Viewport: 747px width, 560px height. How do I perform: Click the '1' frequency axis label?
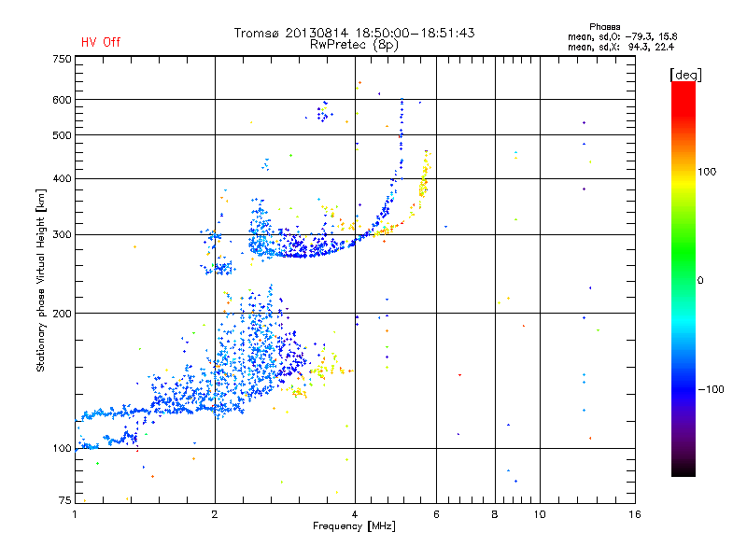(x=75, y=514)
